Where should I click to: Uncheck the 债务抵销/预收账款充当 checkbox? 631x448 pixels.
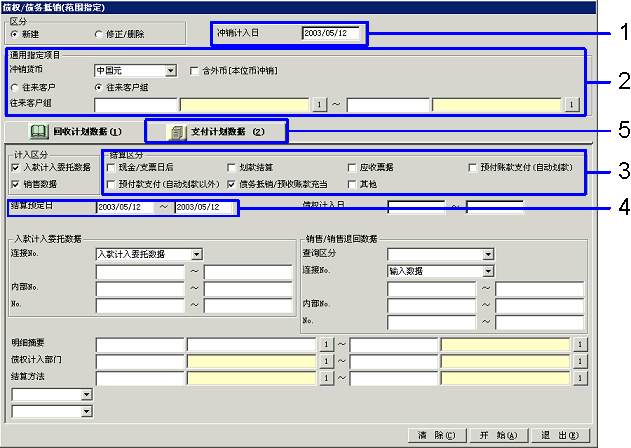point(232,185)
